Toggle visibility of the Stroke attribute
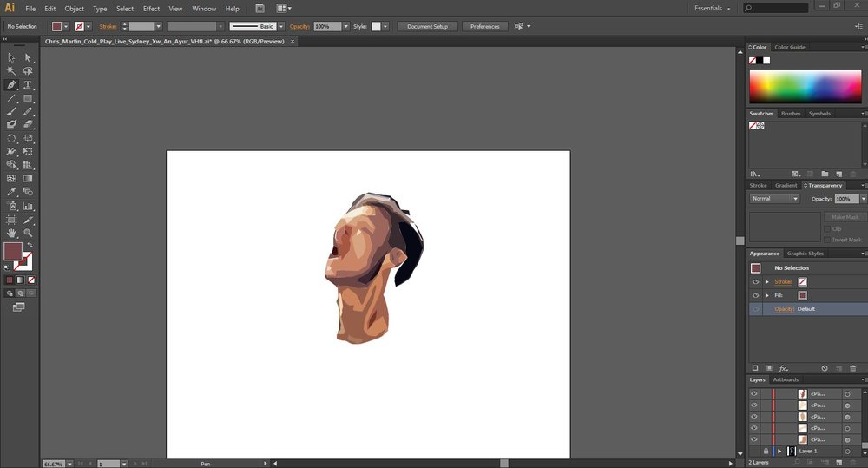Screen dimensions: 868x468 coord(755,282)
